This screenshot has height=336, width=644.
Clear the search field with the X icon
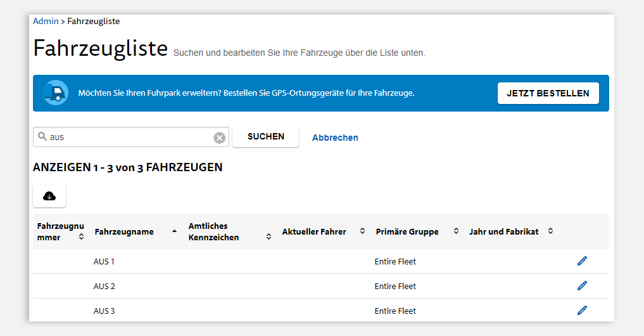tap(219, 138)
